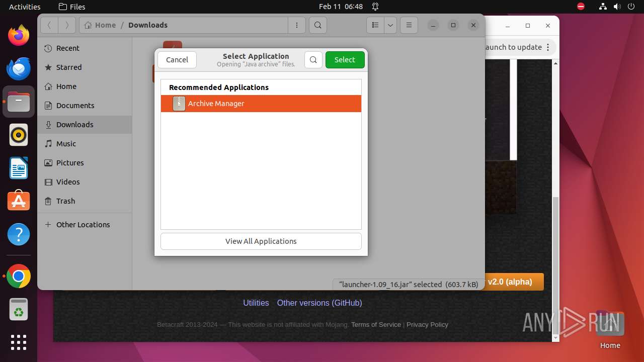Click browser's relaunch to update three-dot menu
Screen dimensions: 644x362
coord(548,47)
